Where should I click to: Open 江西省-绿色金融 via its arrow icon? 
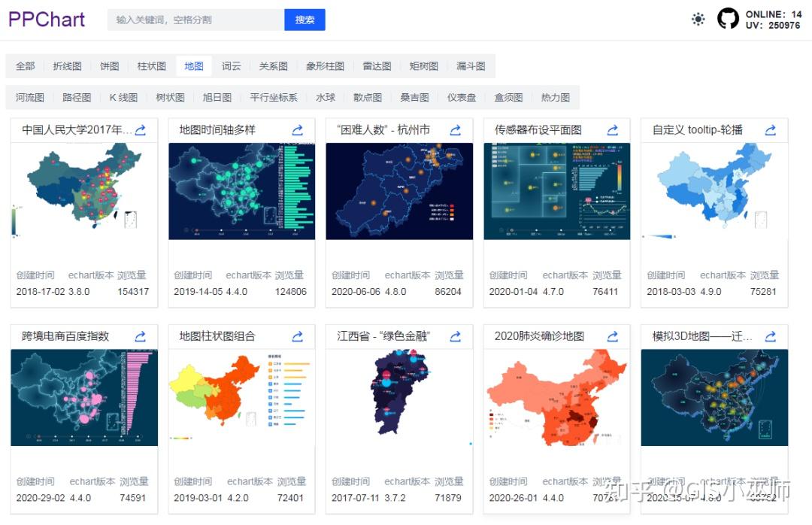tap(455, 336)
